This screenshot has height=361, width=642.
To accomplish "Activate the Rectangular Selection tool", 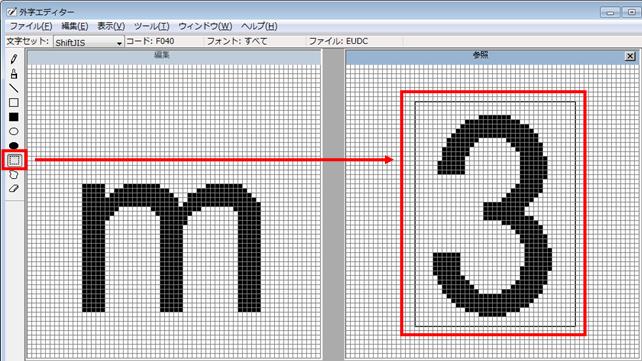I will coord(14,160).
